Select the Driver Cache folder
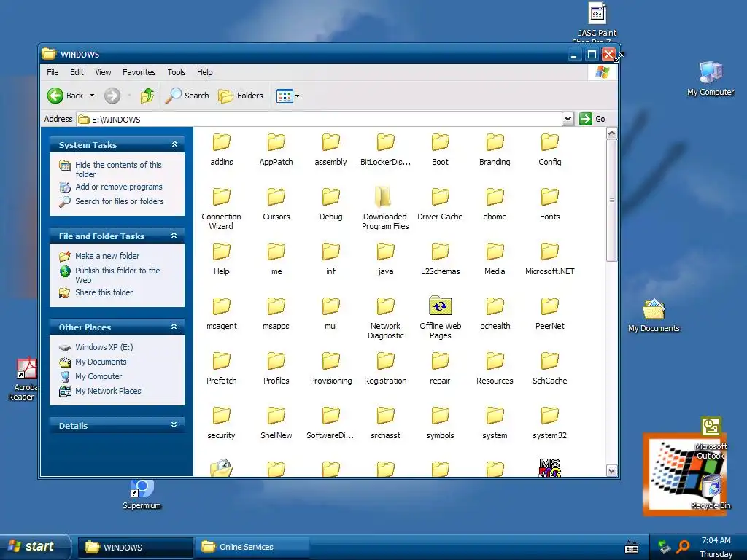747x560 pixels. tap(440, 204)
